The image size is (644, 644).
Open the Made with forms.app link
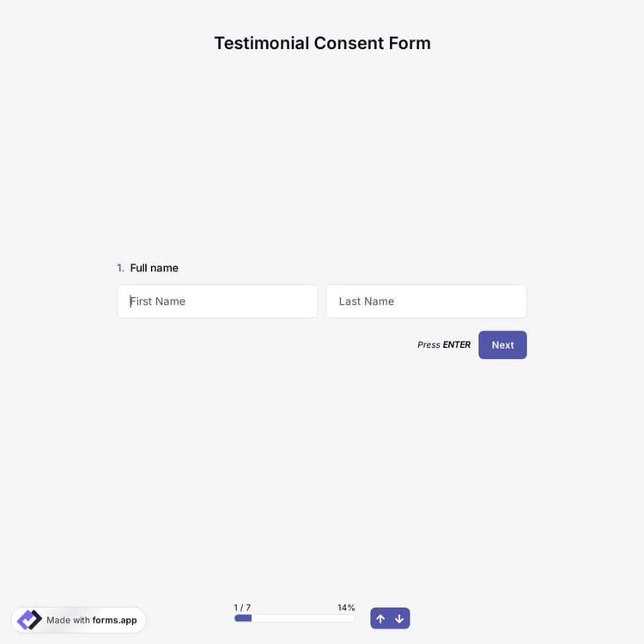pos(79,620)
